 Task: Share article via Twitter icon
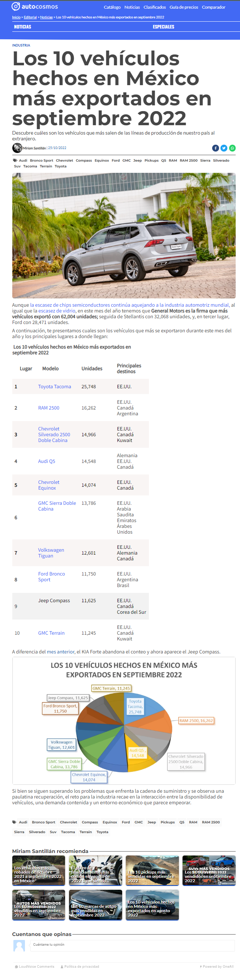pos(224,148)
